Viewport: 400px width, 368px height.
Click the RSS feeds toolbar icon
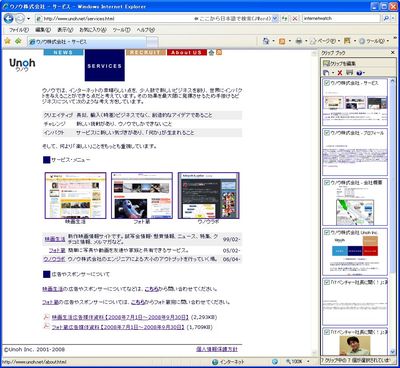[282, 41]
